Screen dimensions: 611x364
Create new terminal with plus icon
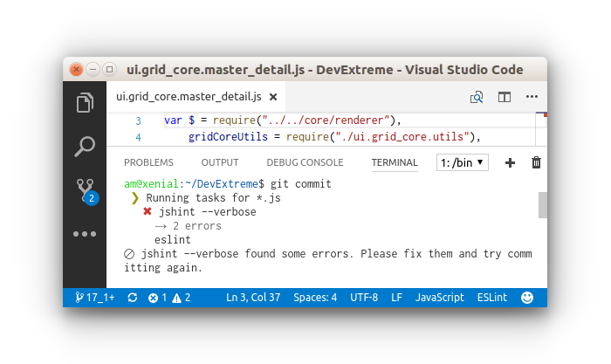pos(511,162)
